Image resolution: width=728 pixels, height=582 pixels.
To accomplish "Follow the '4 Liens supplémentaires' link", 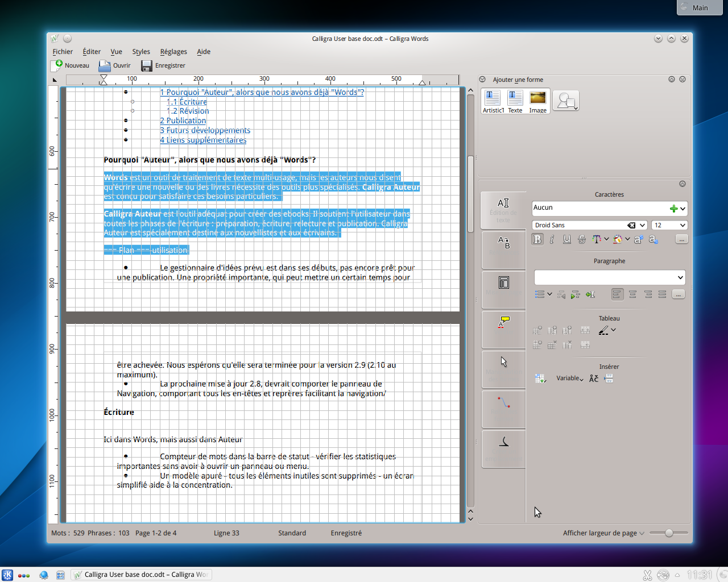I will click(x=203, y=140).
